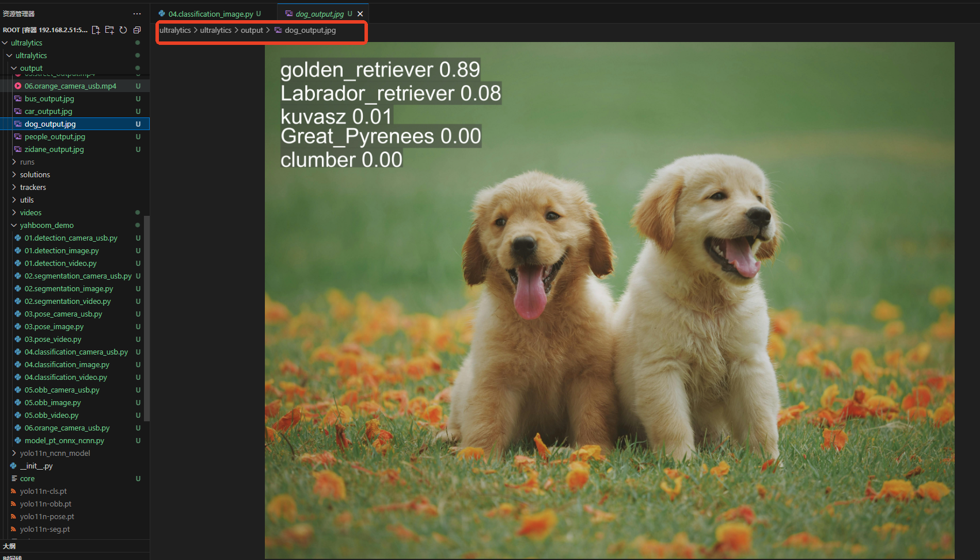980x560 pixels.
Task: Click the dog classification image preview
Action: 609,300
